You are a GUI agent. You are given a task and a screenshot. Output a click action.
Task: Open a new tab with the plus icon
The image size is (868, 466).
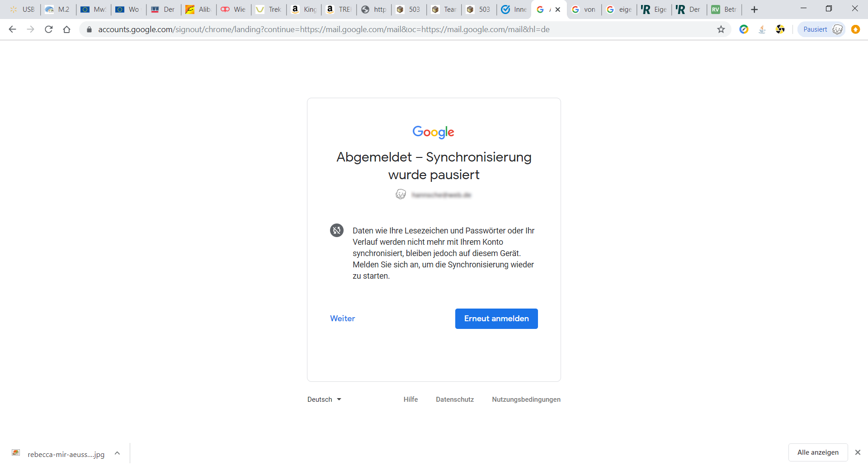(x=754, y=9)
